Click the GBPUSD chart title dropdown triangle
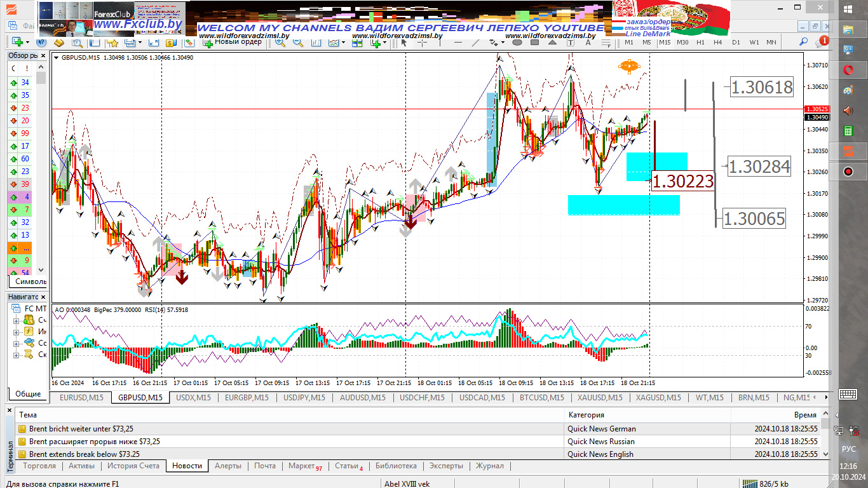This screenshot has width=868, height=488. pyautogui.click(x=57, y=58)
